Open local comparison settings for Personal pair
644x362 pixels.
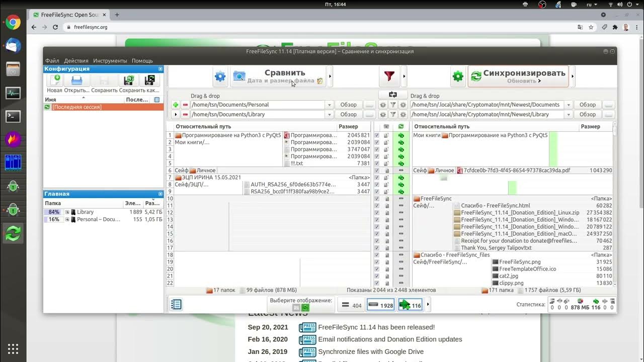[383, 105]
